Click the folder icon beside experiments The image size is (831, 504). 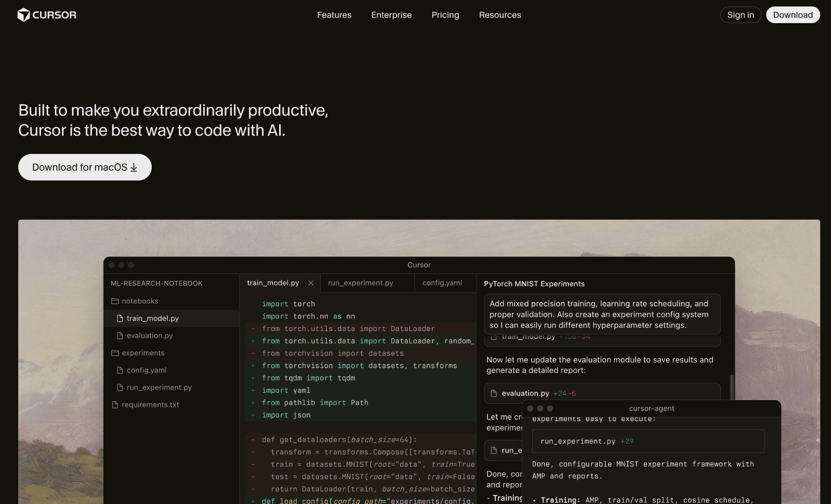[115, 353]
